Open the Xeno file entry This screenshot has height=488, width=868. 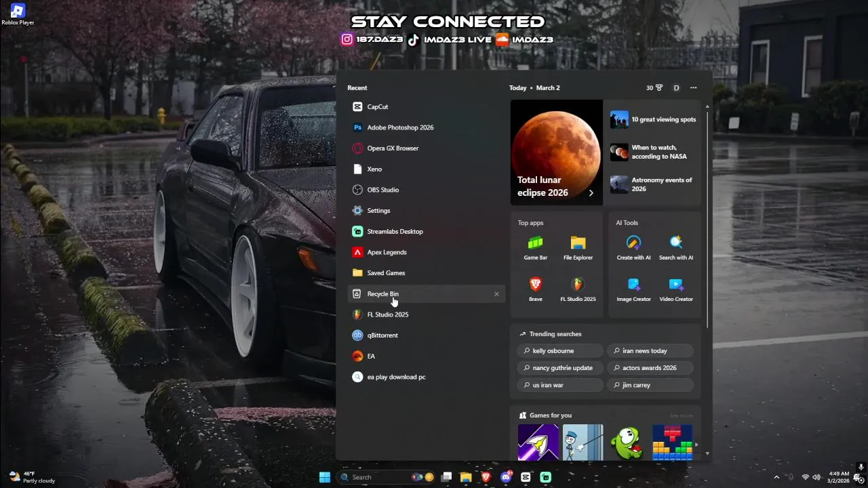point(426,169)
